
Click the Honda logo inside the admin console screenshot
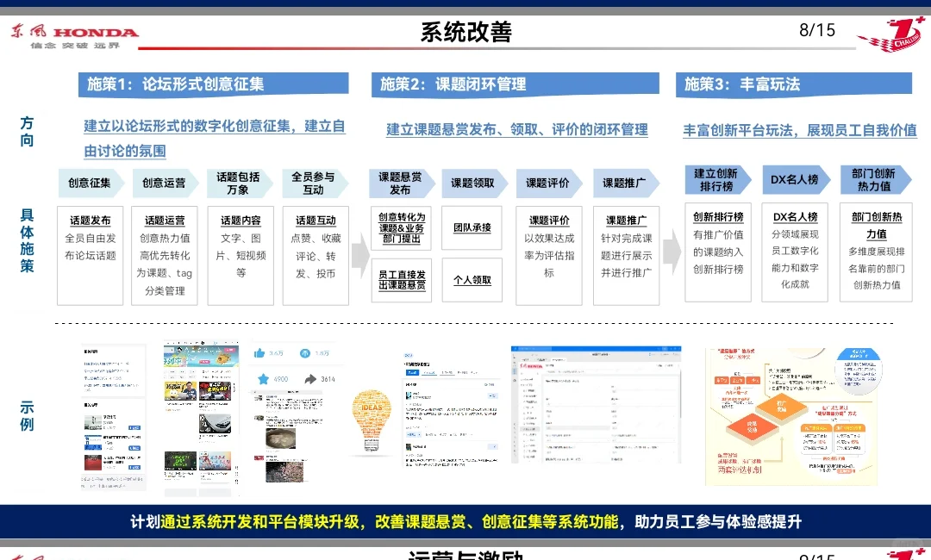532,366
